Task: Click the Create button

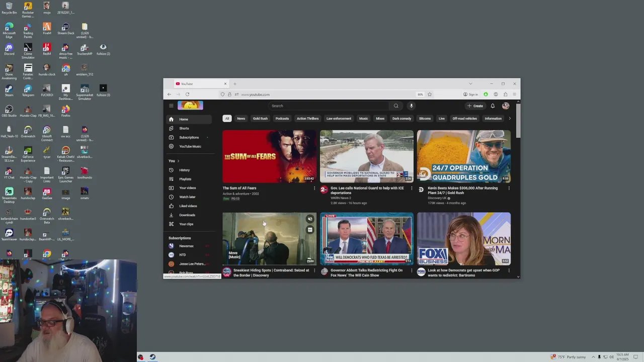Action: (x=475, y=106)
